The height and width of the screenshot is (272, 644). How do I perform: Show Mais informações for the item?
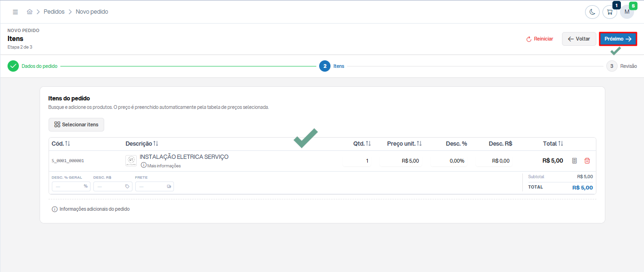coord(161,165)
